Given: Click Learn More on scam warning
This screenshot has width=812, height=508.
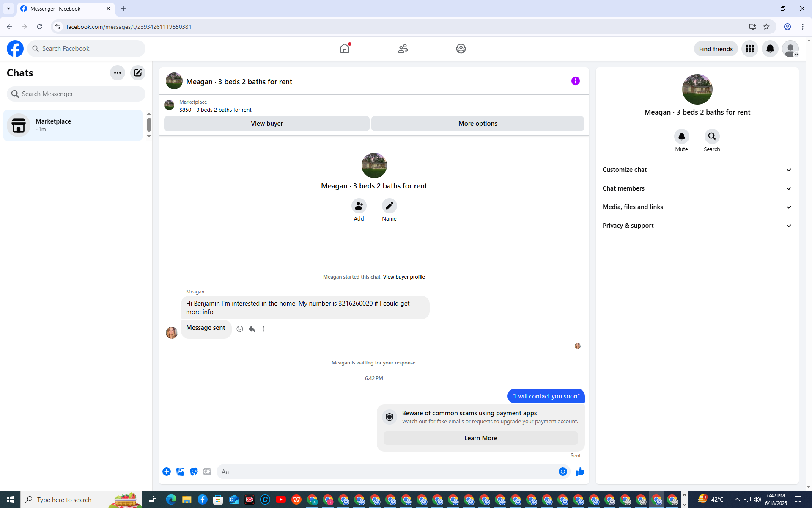Looking at the screenshot, I should point(481,438).
